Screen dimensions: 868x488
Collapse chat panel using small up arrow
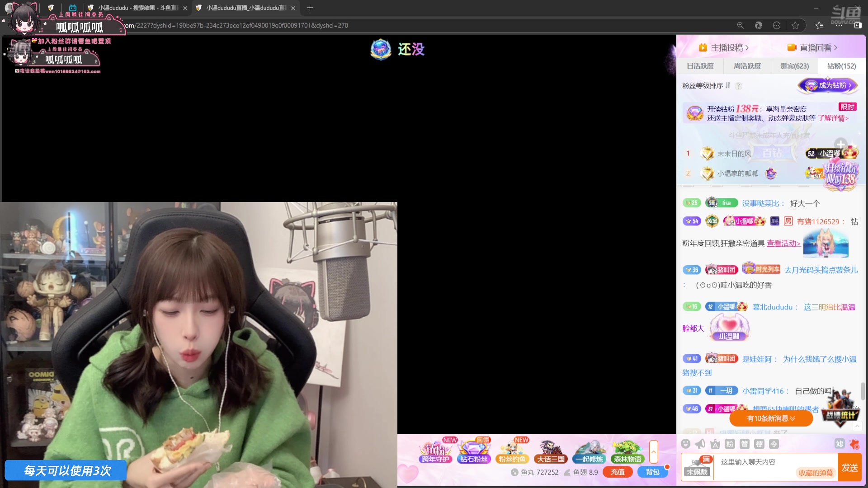[x=857, y=426]
